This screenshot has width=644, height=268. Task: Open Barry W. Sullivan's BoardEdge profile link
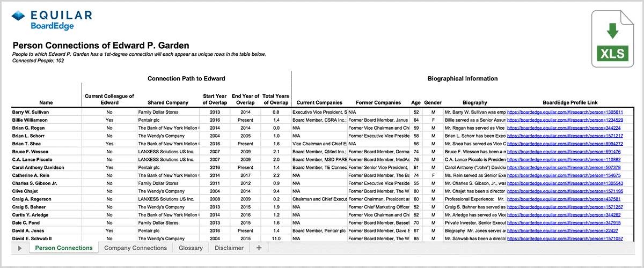pos(565,112)
